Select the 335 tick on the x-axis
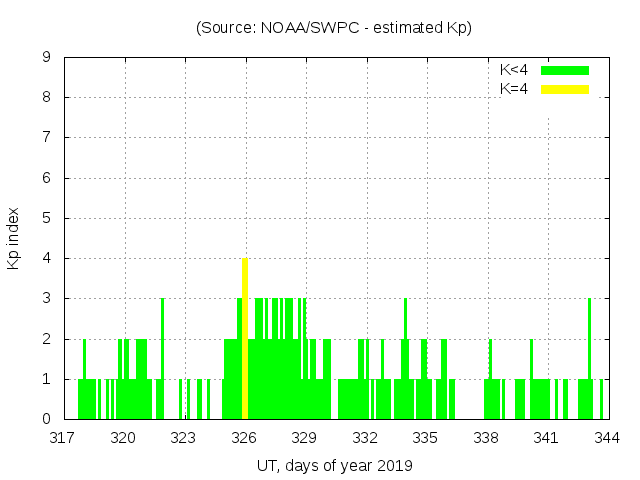Screen dimensions: 640x480 point(426,437)
